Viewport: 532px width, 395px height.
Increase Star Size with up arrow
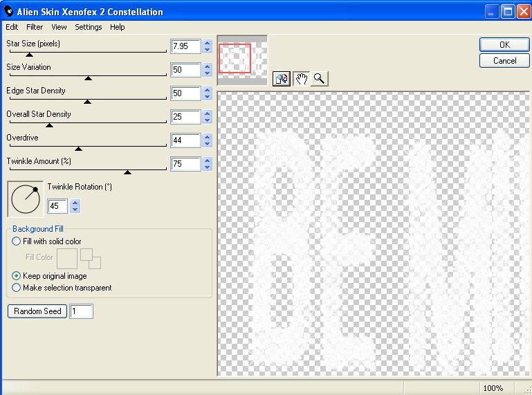(208, 43)
